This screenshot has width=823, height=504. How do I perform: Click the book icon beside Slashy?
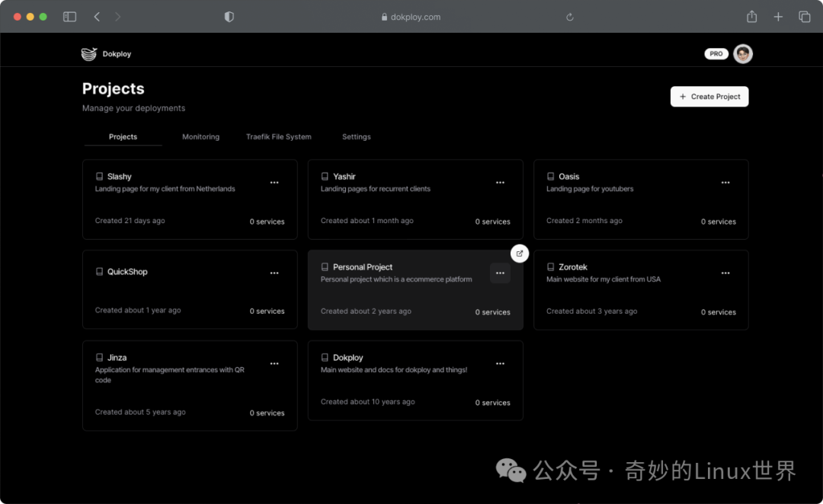click(99, 176)
